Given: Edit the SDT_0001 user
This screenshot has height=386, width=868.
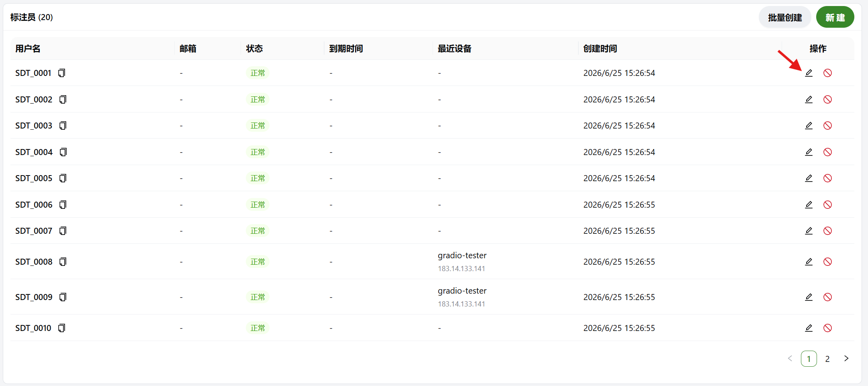Looking at the screenshot, I should point(809,73).
